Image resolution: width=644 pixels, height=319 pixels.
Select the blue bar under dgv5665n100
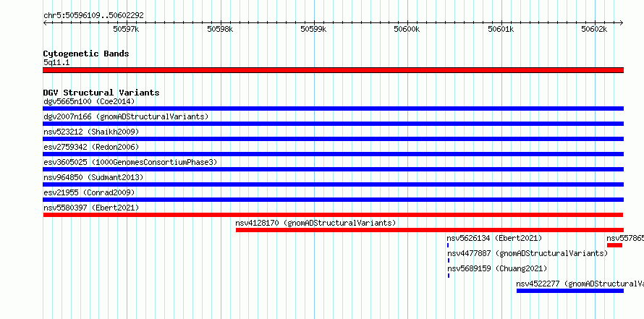[x=333, y=109]
